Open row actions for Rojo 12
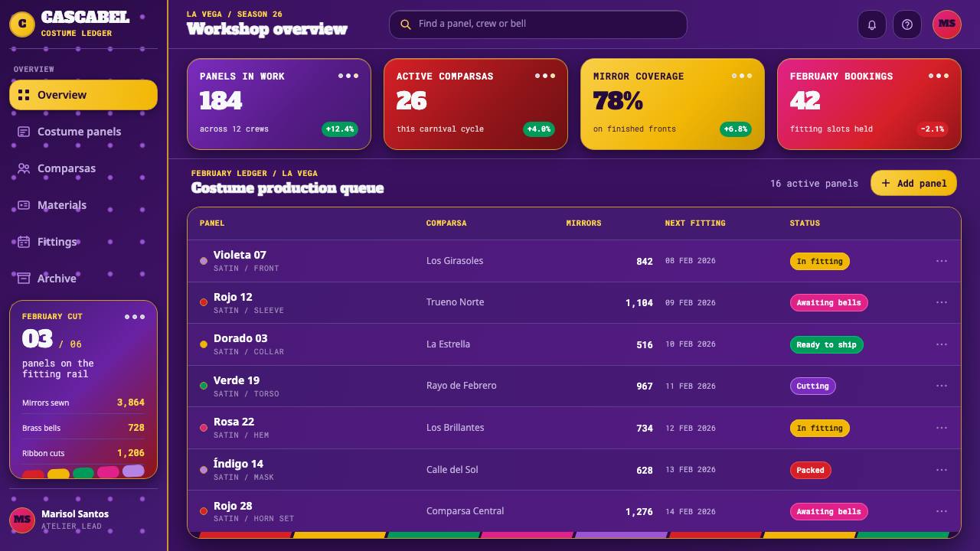The image size is (980, 551). point(942,302)
